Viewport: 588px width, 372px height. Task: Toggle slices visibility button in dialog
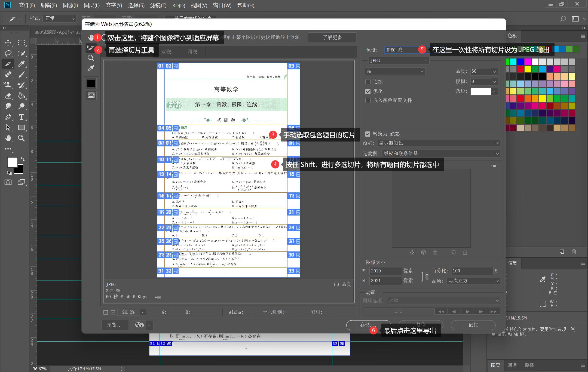[91, 95]
